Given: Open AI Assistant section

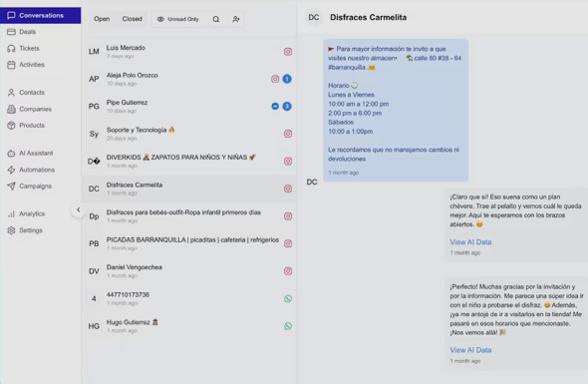Looking at the screenshot, I should pos(36,154).
